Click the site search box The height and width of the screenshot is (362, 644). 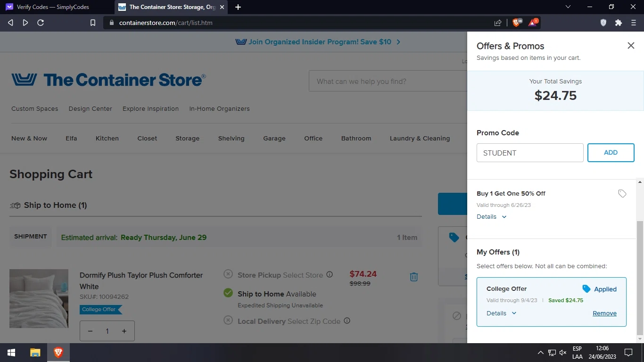tap(388, 81)
